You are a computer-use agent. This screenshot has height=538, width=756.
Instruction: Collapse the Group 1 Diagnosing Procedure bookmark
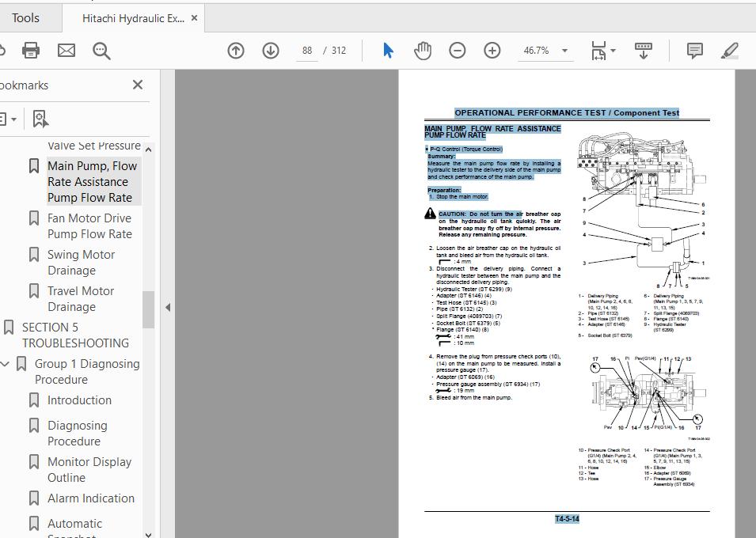[6, 363]
